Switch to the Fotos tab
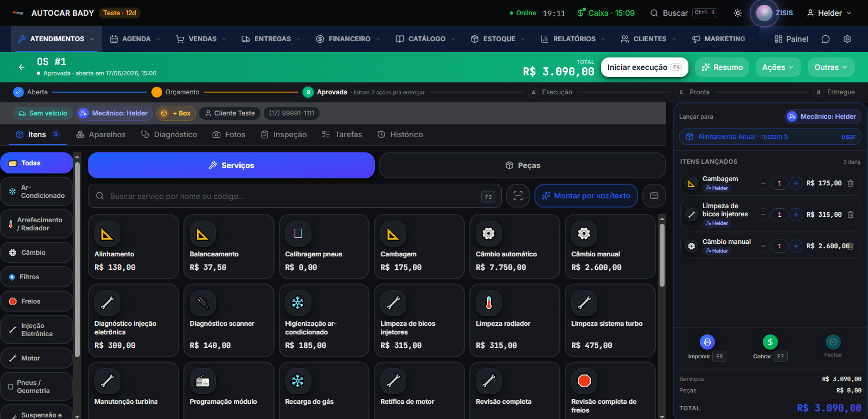The image size is (868, 419). point(229,134)
